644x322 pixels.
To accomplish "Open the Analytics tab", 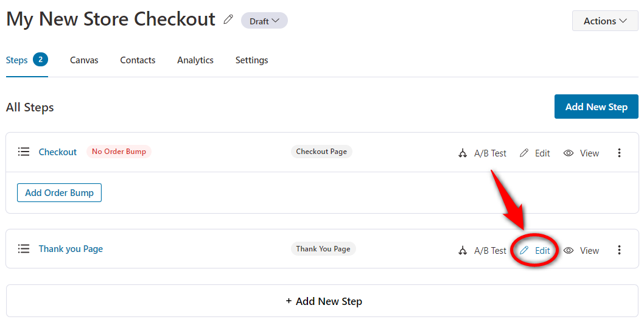I will [x=195, y=60].
